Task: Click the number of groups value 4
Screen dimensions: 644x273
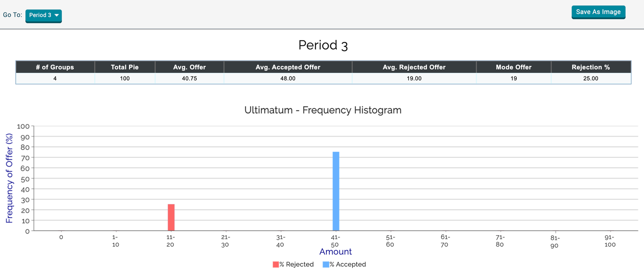Action: click(55, 79)
